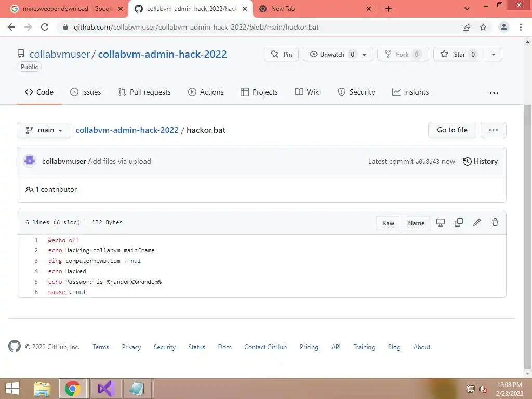Image resolution: width=532 pixels, height=399 pixels.
Task: Click the browser forward arrow
Action: click(28, 27)
